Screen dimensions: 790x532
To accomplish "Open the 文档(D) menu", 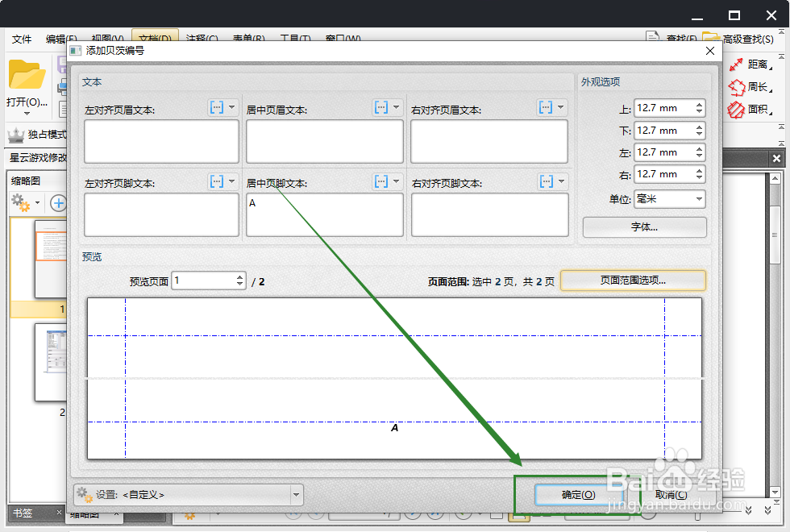I will [155, 38].
